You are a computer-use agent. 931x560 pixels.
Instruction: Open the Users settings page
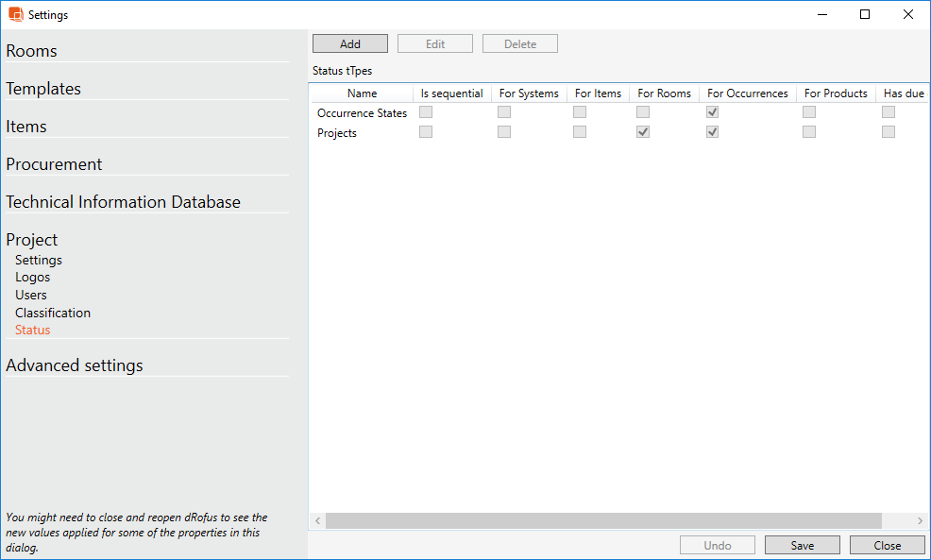[x=30, y=295]
